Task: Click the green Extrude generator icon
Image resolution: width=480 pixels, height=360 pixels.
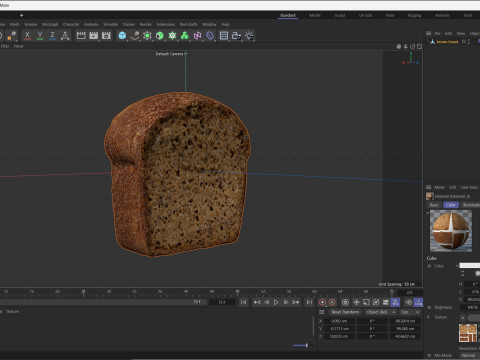Action: tap(160, 35)
